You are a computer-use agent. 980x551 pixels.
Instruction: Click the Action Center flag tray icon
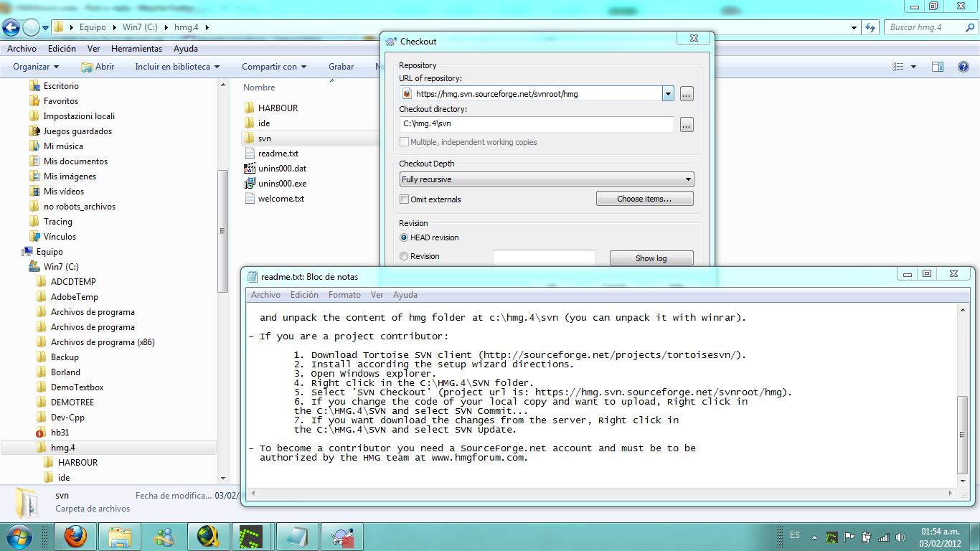849,537
